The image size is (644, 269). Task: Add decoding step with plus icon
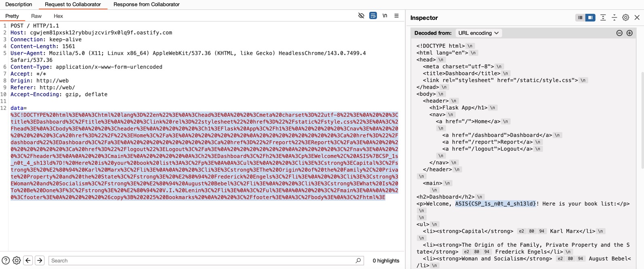pyautogui.click(x=629, y=33)
